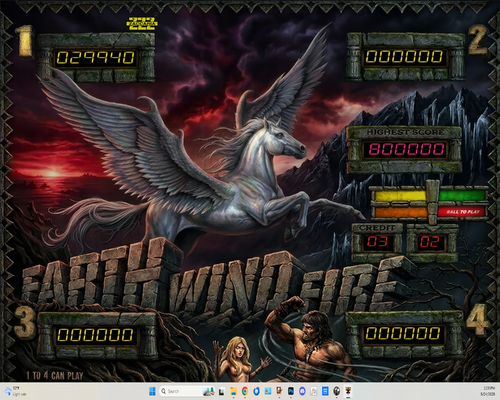Click the gold player number 4
Viewport: 500px width, 400px height.
pos(477,319)
